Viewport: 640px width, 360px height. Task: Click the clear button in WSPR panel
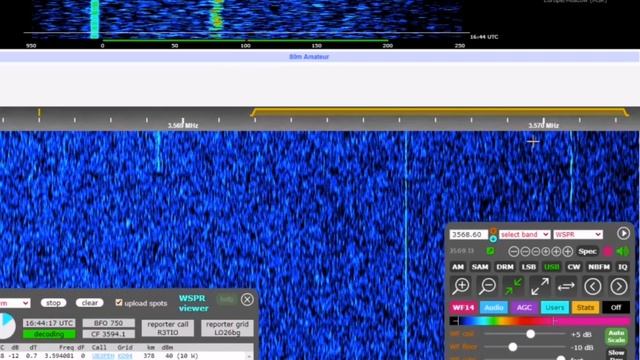click(x=90, y=303)
